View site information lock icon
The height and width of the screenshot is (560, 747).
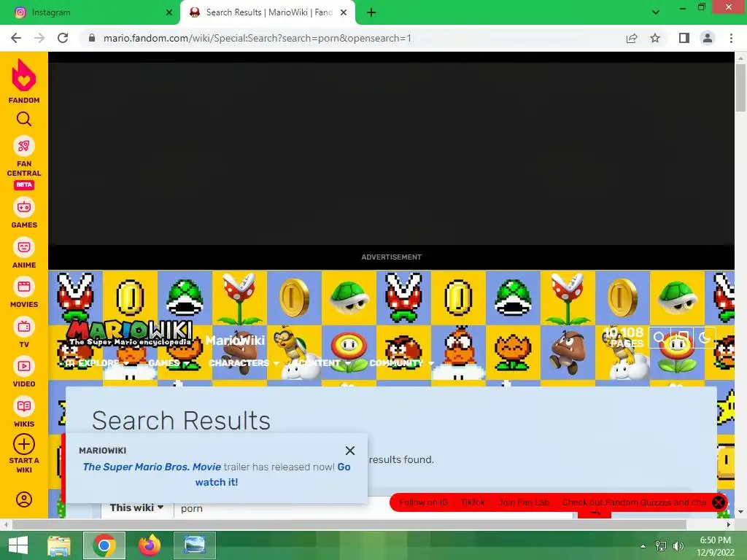coord(92,38)
